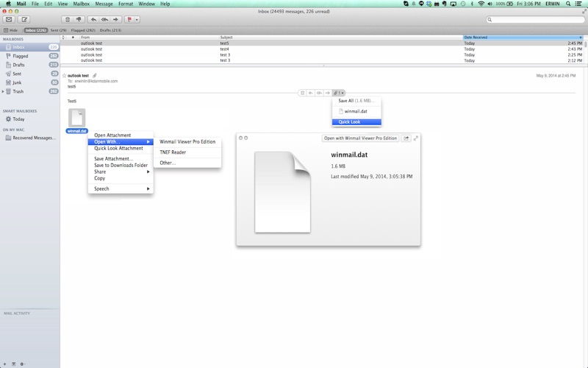Screen dimensions: 588x368
Task: Expand Quick Look panel to full screen
Action: (x=416, y=138)
